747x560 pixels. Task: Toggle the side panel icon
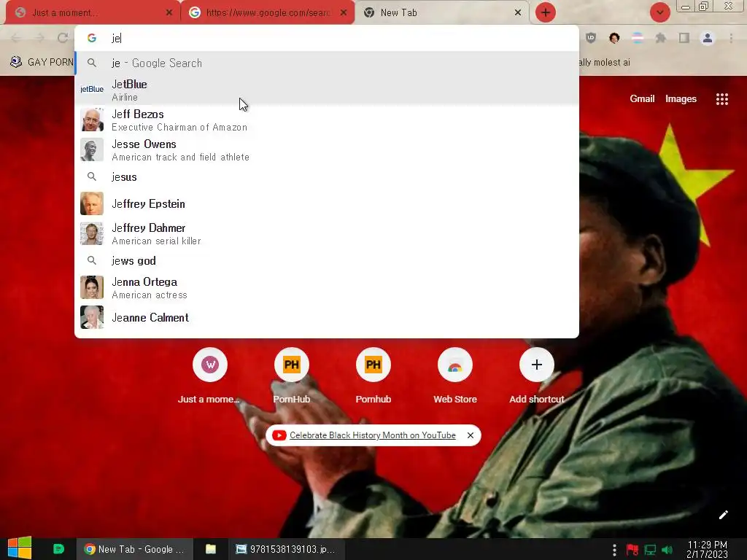[x=684, y=38]
